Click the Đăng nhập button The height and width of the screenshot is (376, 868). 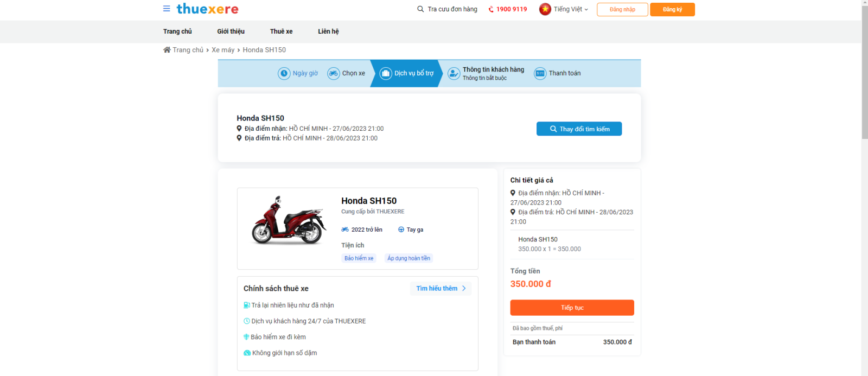622,10
